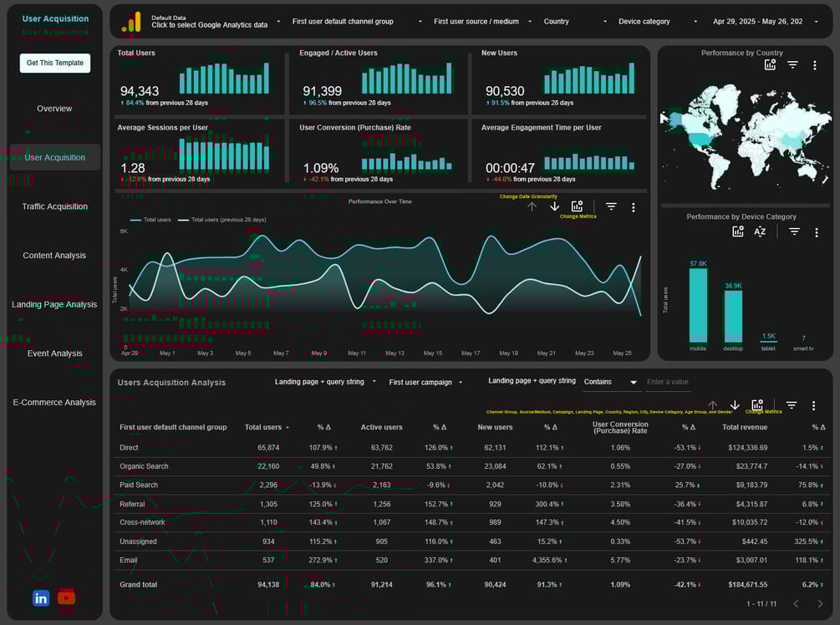
Task: Click the Google Analytics logo icon
Action: point(131,22)
